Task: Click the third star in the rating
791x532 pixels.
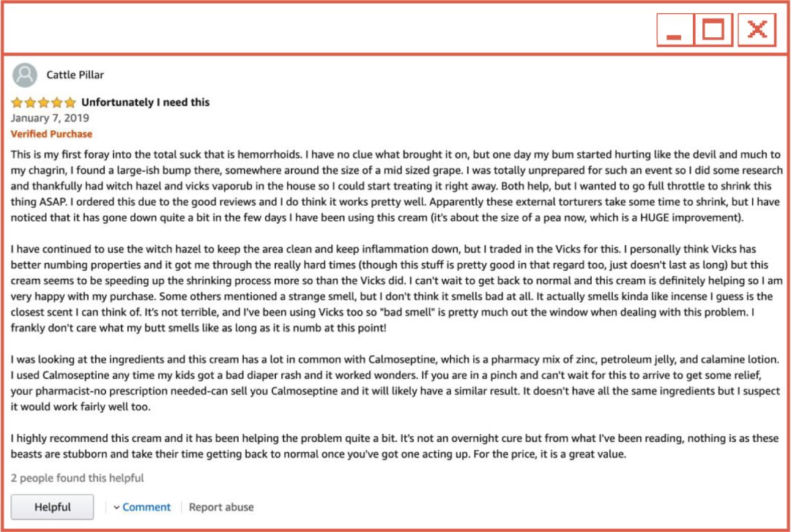Action: (x=43, y=102)
